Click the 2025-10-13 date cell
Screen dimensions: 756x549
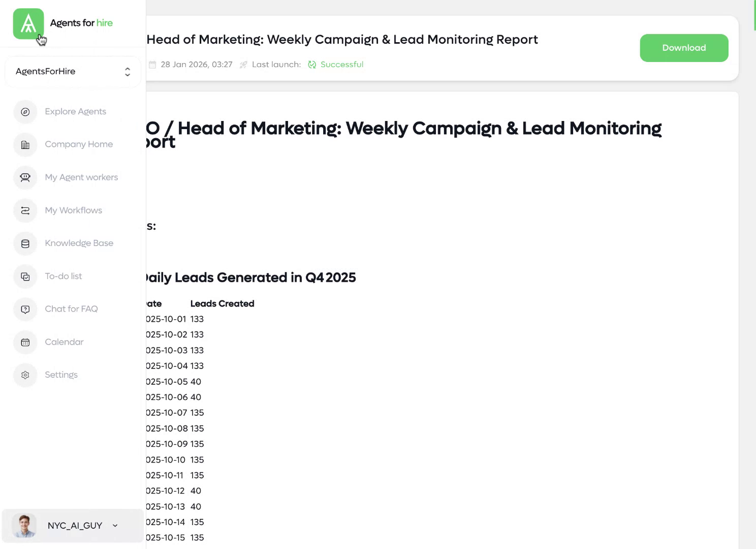166,507
